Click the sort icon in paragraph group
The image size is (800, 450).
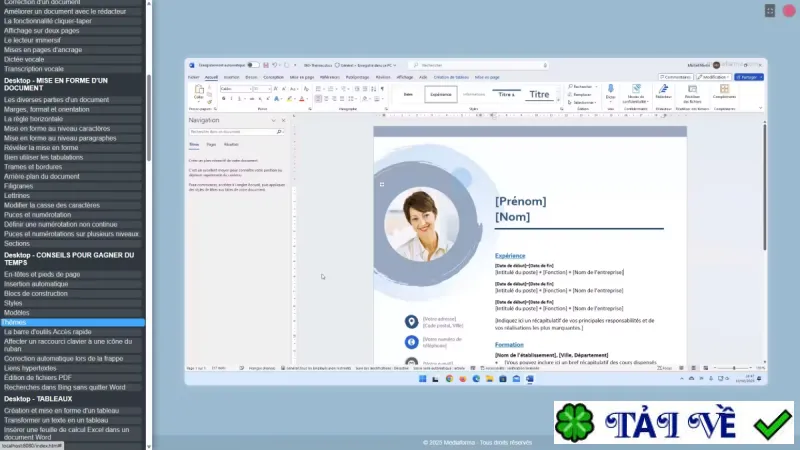coord(373,89)
